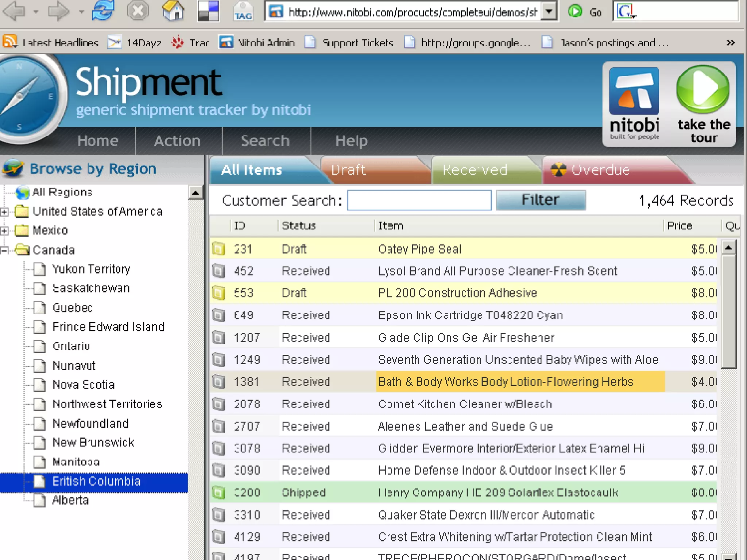Image resolution: width=747 pixels, height=560 pixels.
Task: Select Prince Edward Island region
Action: point(108,327)
